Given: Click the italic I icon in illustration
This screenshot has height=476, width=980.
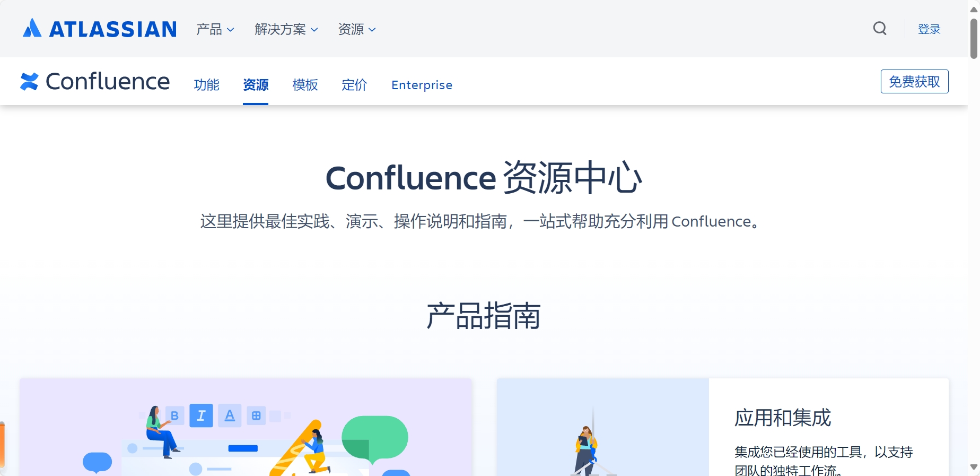Looking at the screenshot, I should coord(201,416).
